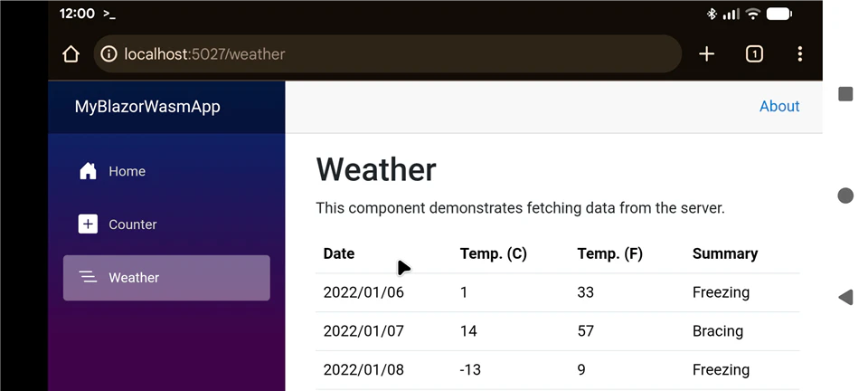Click the 2022/01/08 date cell
Screen dimensions: 868x391
point(363,370)
